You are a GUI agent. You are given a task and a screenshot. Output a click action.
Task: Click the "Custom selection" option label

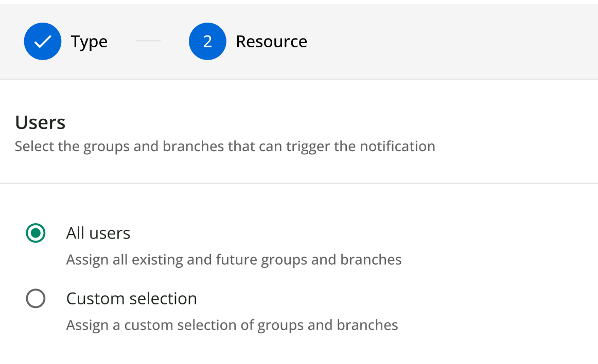[x=132, y=299]
